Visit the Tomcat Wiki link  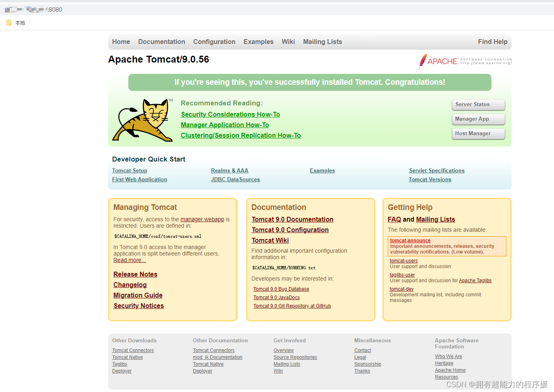click(270, 241)
